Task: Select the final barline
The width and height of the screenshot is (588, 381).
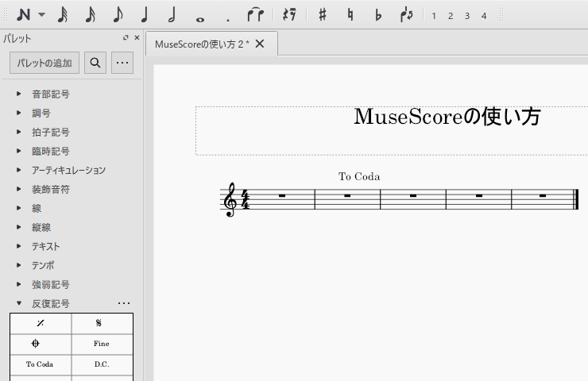Action: pyautogui.click(x=576, y=199)
